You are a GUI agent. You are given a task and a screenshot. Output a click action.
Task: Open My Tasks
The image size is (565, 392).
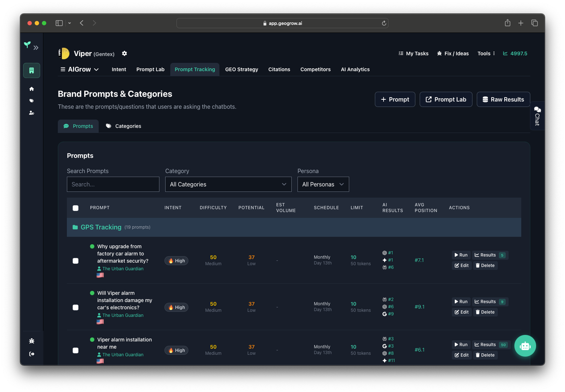coord(413,54)
